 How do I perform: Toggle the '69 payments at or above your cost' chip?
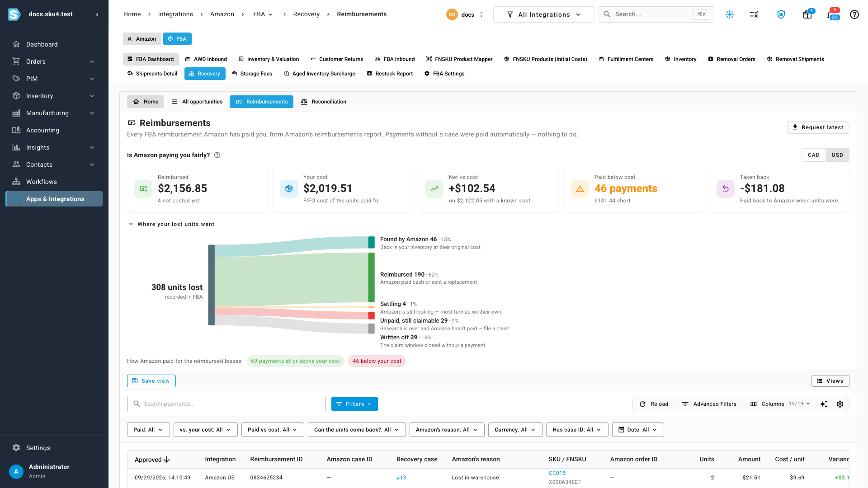click(x=295, y=361)
